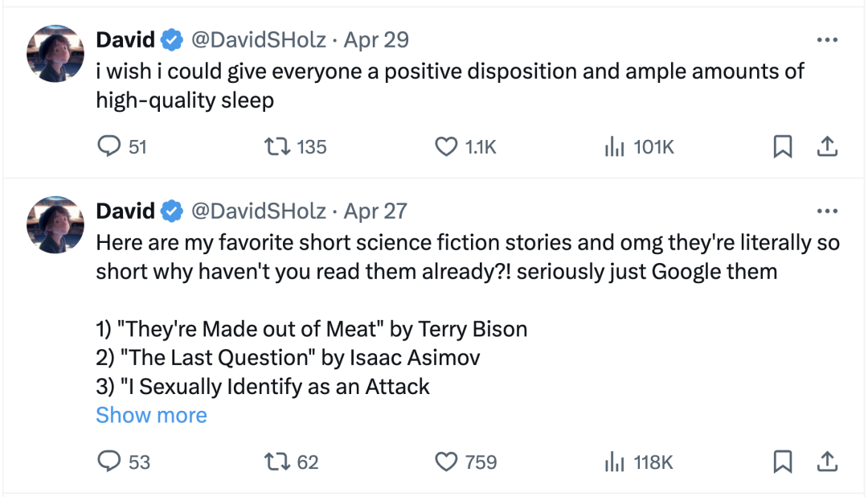Bookmark the science fiction stories tweet
Screen dimensions: 868x497
click(783, 462)
